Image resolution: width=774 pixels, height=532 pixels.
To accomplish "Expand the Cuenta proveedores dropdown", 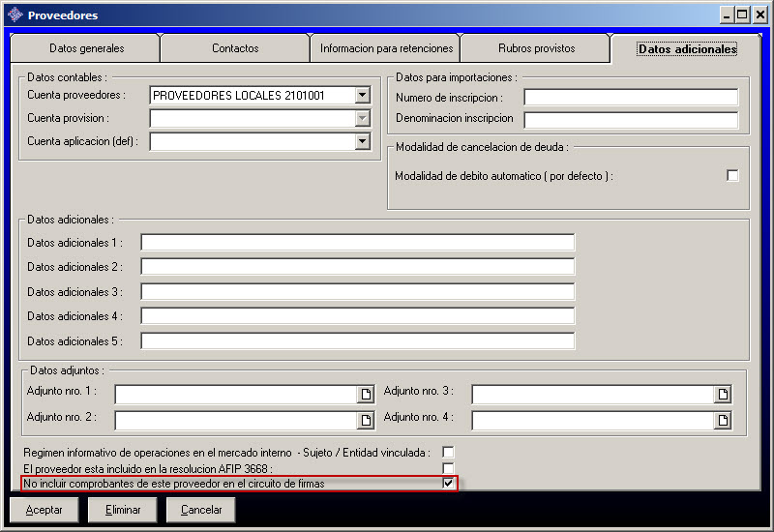I will 363,95.
